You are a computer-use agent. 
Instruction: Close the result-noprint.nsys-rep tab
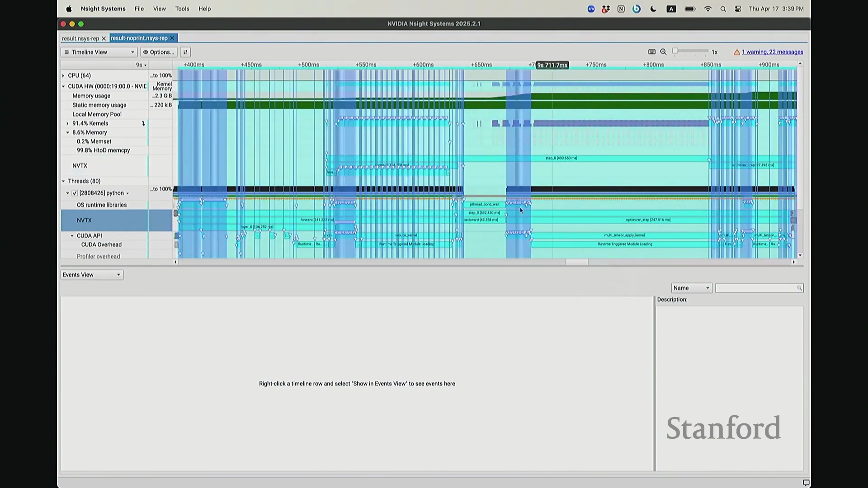tap(172, 38)
